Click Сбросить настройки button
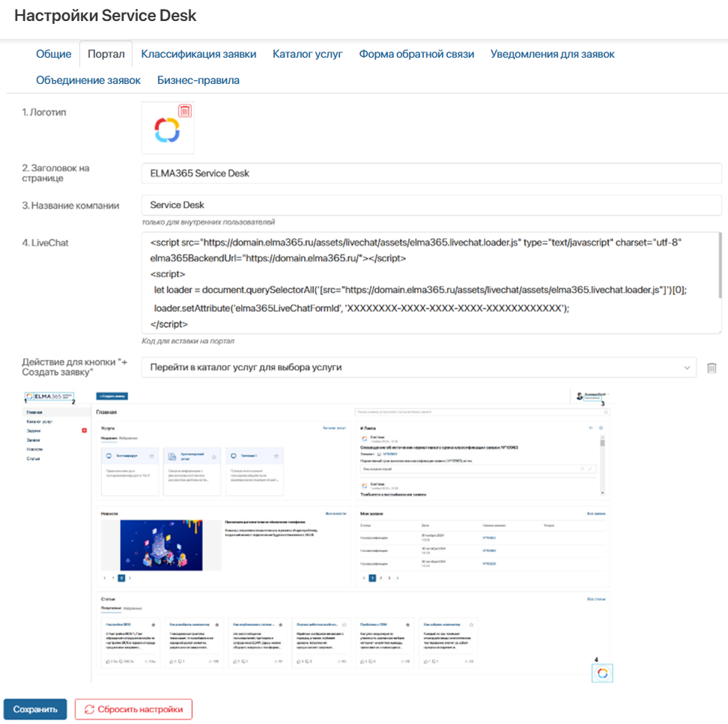Viewport: 728px width, 724px height. pos(134,709)
